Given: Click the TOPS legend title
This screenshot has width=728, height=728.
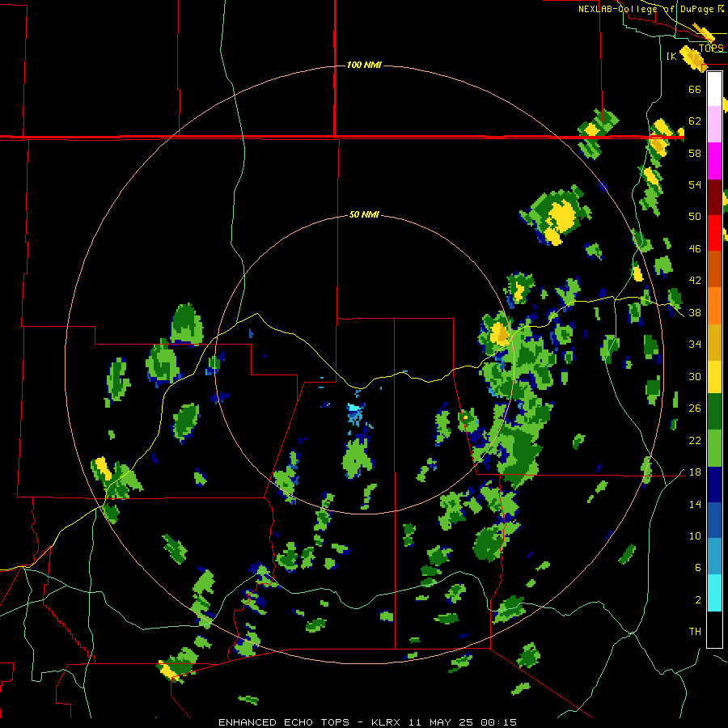Looking at the screenshot, I should (x=711, y=48).
